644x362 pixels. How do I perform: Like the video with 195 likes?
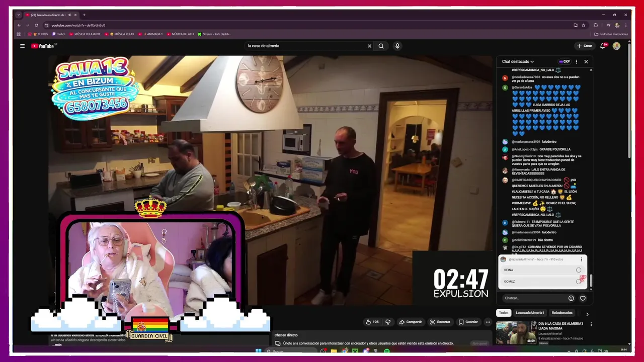click(x=372, y=322)
